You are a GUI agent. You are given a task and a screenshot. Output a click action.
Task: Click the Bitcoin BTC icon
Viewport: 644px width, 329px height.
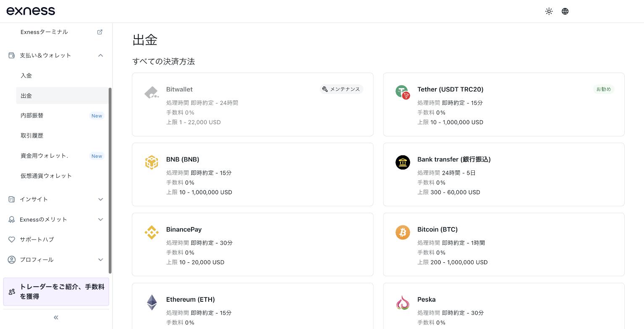(403, 232)
